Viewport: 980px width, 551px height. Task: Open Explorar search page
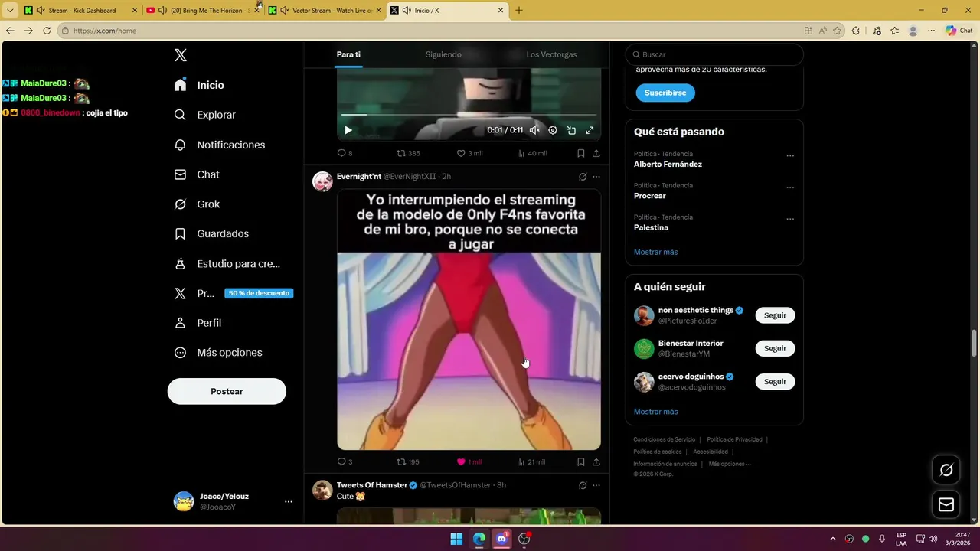pyautogui.click(x=205, y=115)
